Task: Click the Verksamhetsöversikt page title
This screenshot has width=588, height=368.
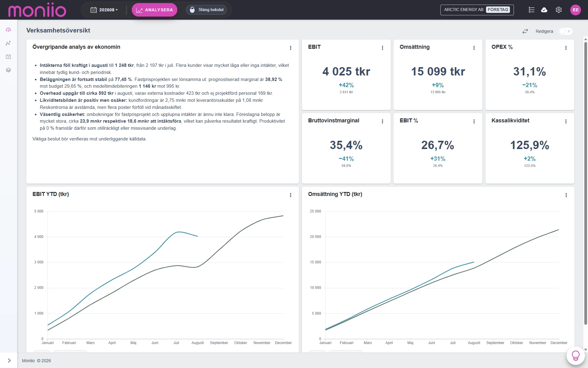Action: coord(58,30)
